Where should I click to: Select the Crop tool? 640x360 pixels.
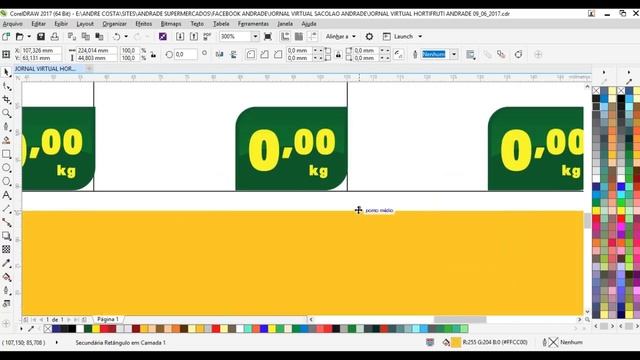(7, 100)
